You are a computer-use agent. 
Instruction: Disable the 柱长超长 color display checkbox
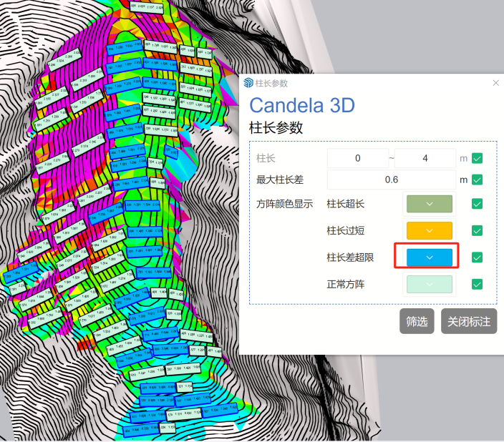click(x=477, y=204)
